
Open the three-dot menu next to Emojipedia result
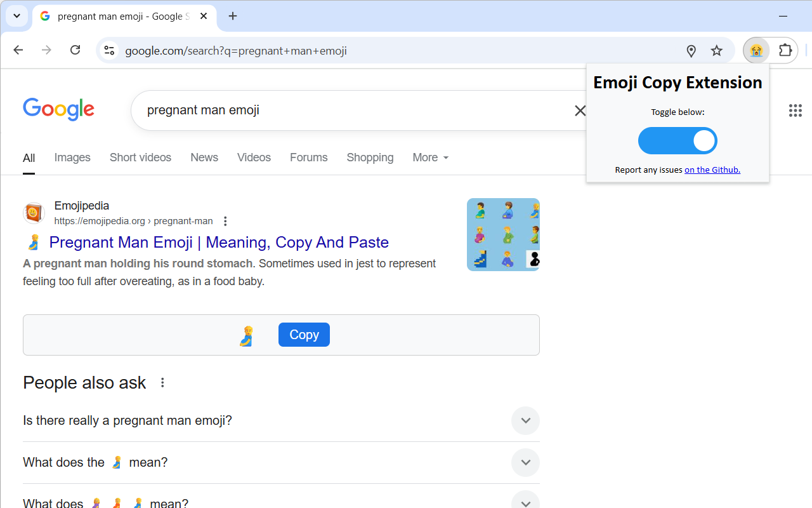pyautogui.click(x=225, y=221)
